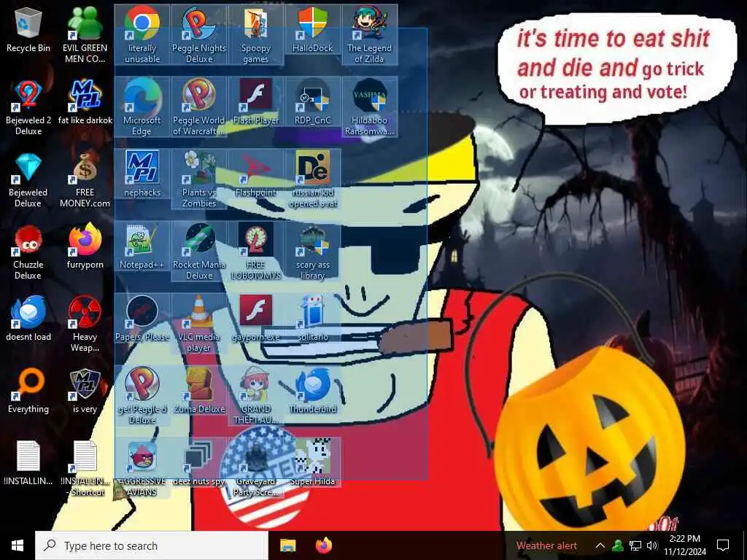Open the Thunderbird shortcut in the grid
This screenshot has width=747, height=560.
[312, 392]
